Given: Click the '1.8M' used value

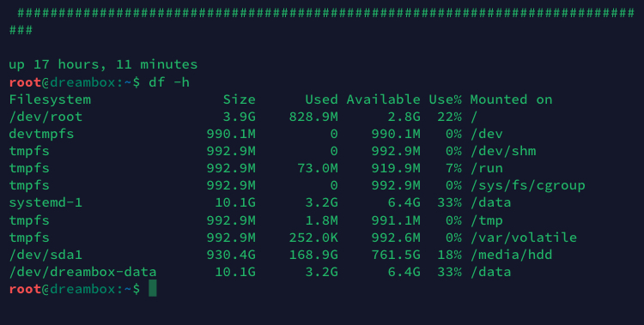Looking at the screenshot, I should (x=321, y=220).
